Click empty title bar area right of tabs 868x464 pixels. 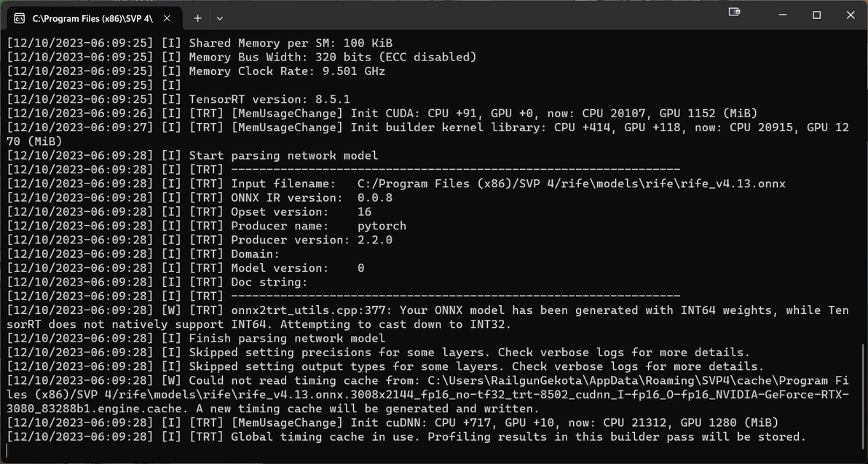point(473,16)
